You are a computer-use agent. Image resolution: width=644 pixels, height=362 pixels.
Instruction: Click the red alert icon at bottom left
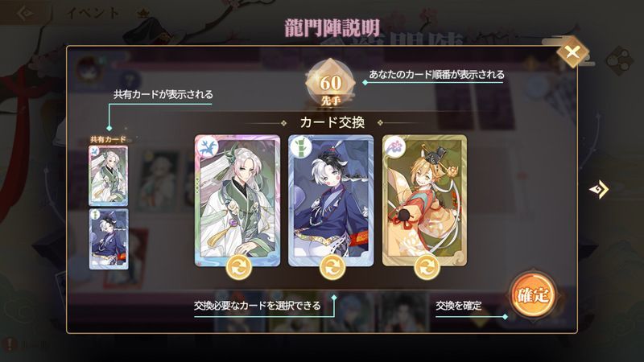coord(9,344)
